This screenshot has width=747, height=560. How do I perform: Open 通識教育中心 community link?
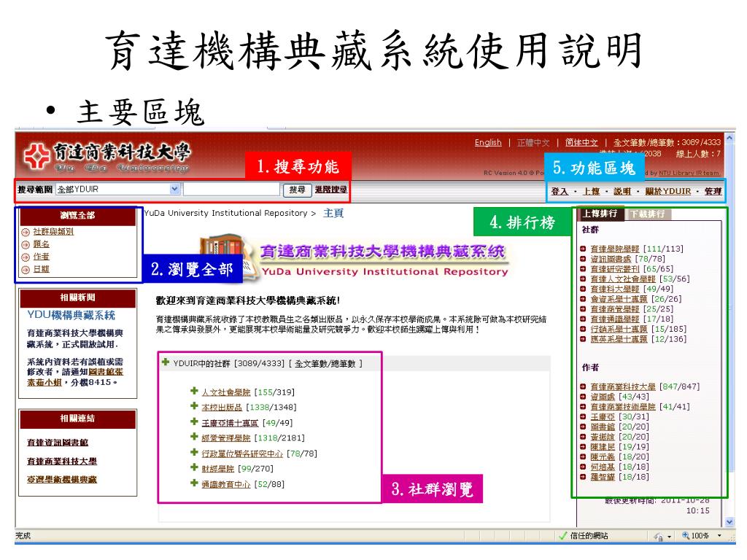226,484
